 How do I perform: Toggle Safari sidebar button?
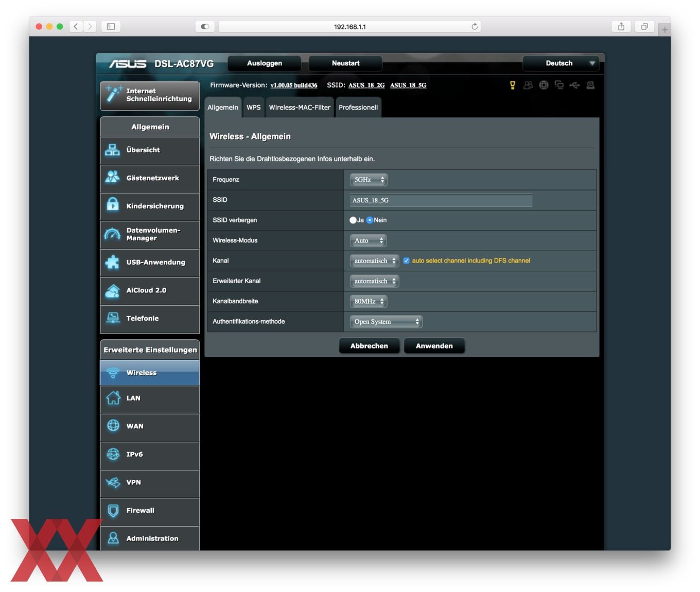(111, 26)
